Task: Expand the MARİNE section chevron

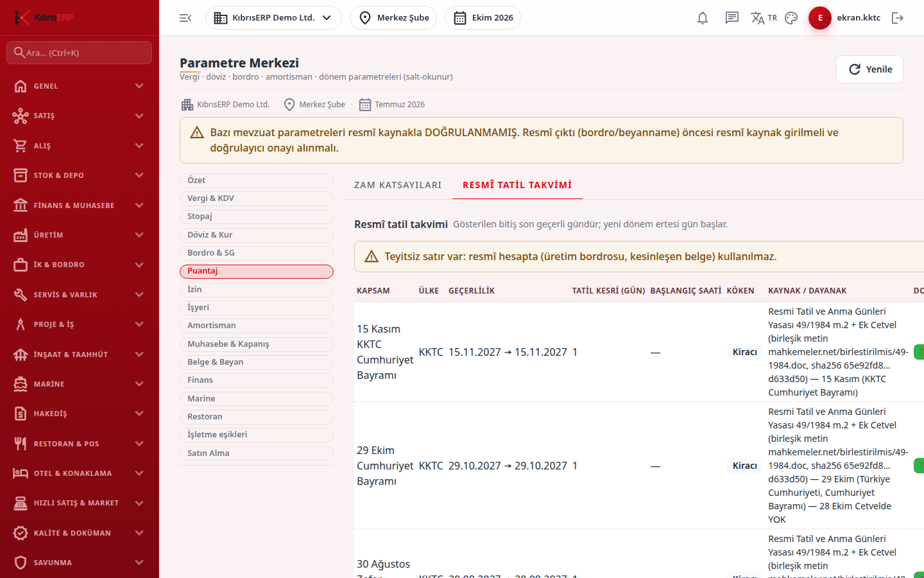Action: [x=139, y=384]
